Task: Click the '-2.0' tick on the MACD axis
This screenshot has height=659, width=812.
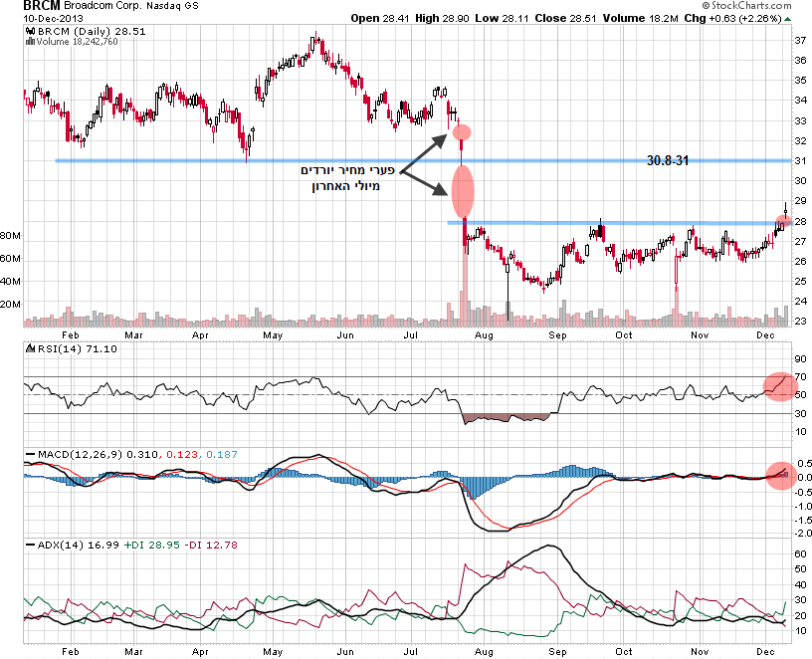Action: [801, 534]
